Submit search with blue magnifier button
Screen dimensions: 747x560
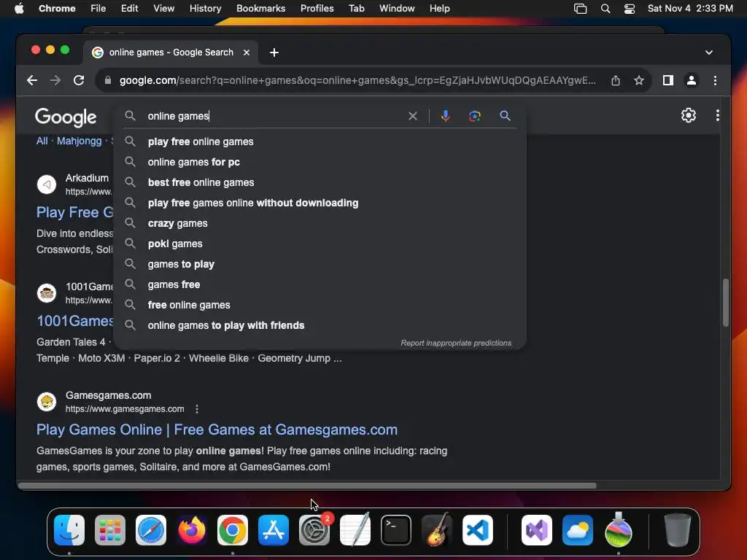pyautogui.click(x=505, y=116)
